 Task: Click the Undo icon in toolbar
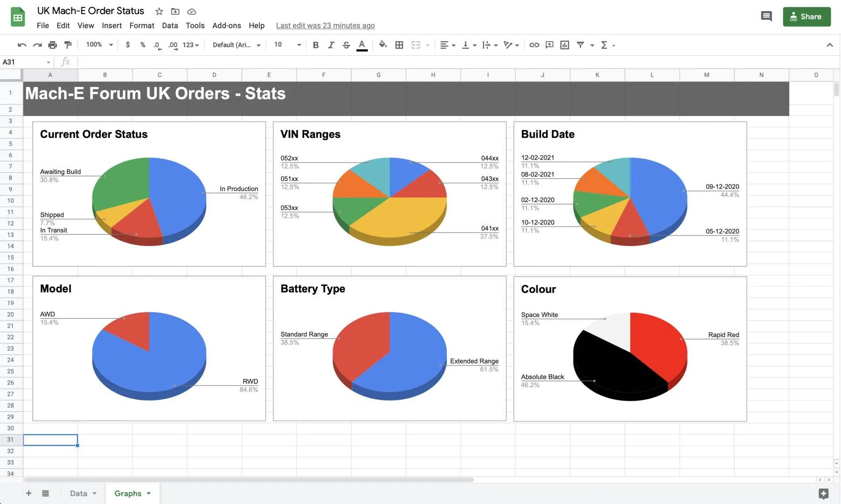coord(22,45)
